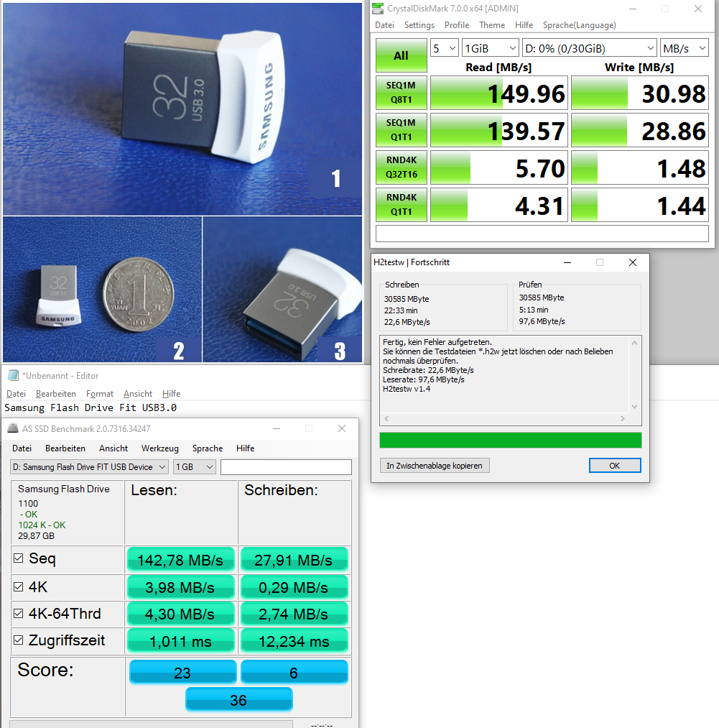Click the 12,234 ms write access time

point(293,641)
